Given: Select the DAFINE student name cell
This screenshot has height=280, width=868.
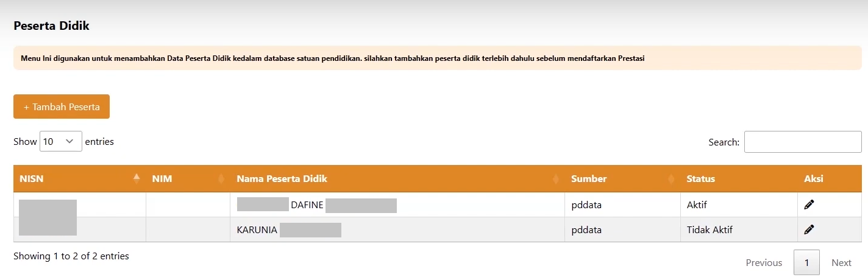Looking at the screenshot, I should click(x=307, y=205).
